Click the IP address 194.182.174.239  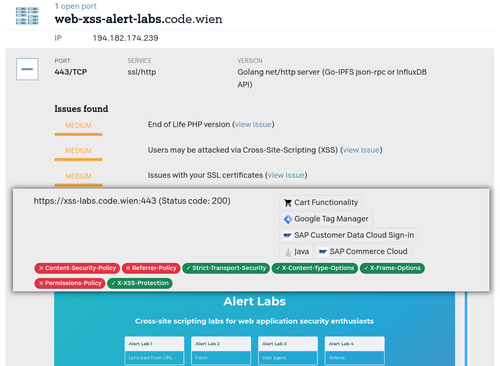pos(125,38)
